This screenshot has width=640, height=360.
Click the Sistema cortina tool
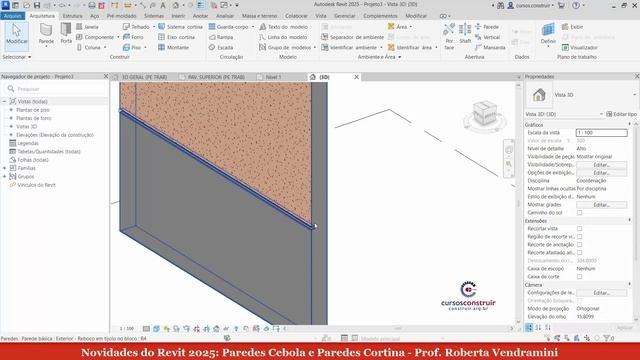point(180,27)
